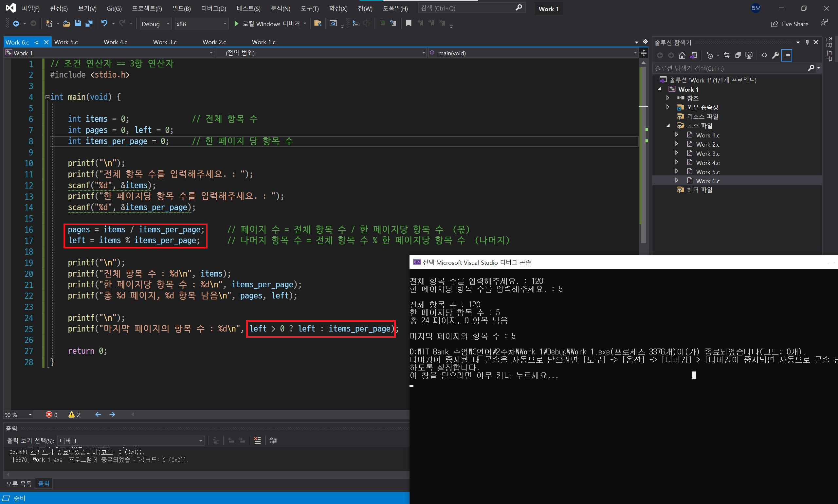Screen dimensions: 838x504
Task: Toggle a bookmark with the bookmark icon
Action: tap(408, 24)
